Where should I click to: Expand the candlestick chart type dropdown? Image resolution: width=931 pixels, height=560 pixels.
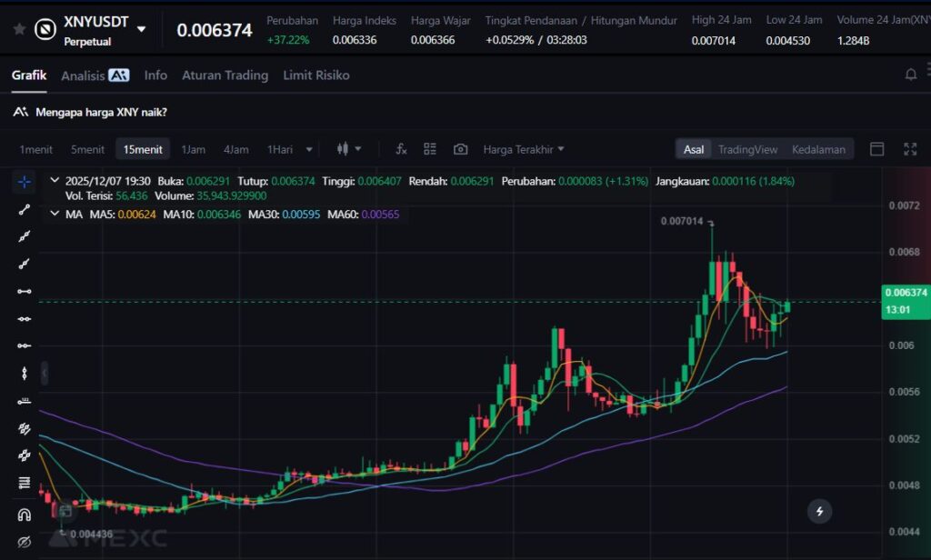point(348,149)
